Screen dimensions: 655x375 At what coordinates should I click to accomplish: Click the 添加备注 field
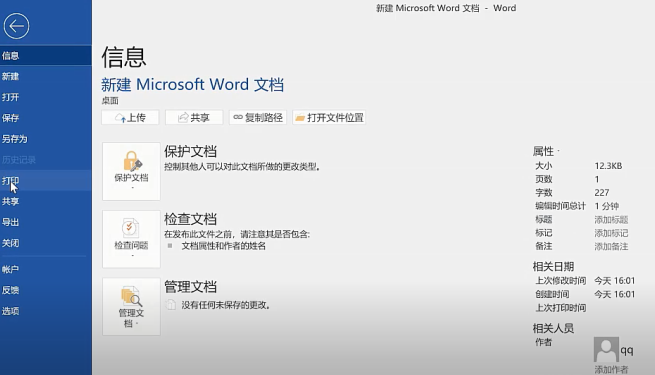point(611,246)
